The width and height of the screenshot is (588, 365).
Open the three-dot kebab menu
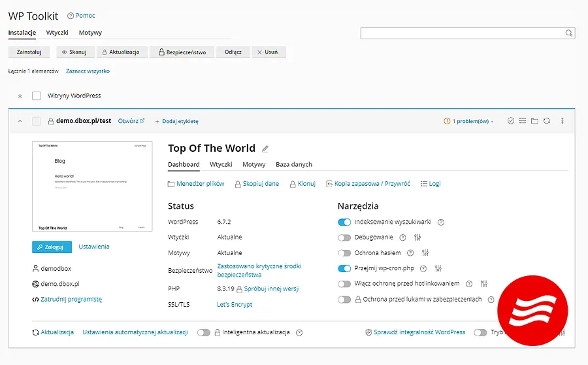click(x=563, y=121)
